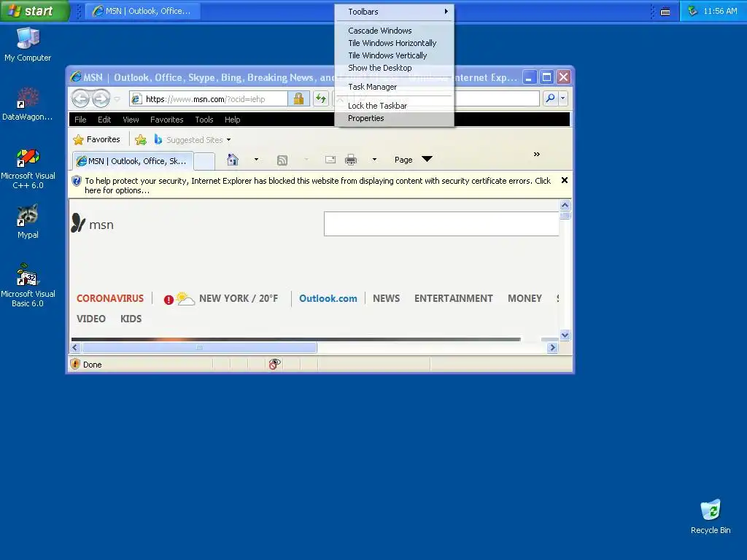Screen dimensions: 747x560
Task: Choose Tile Windows Horizontally
Action: tap(395, 43)
